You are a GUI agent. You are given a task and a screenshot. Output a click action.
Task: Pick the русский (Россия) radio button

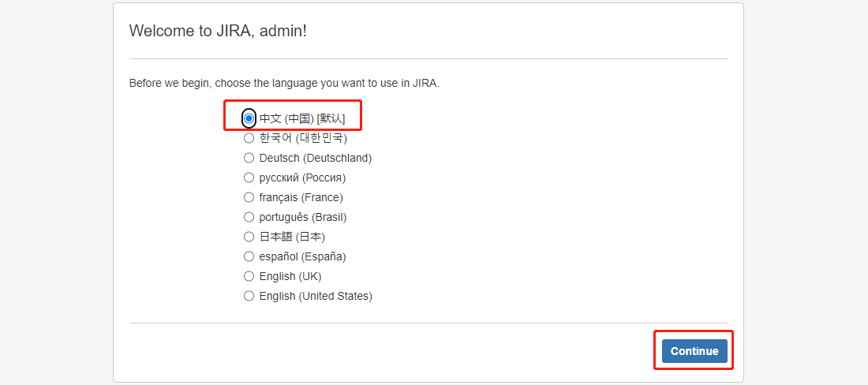(x=249, y=178)
